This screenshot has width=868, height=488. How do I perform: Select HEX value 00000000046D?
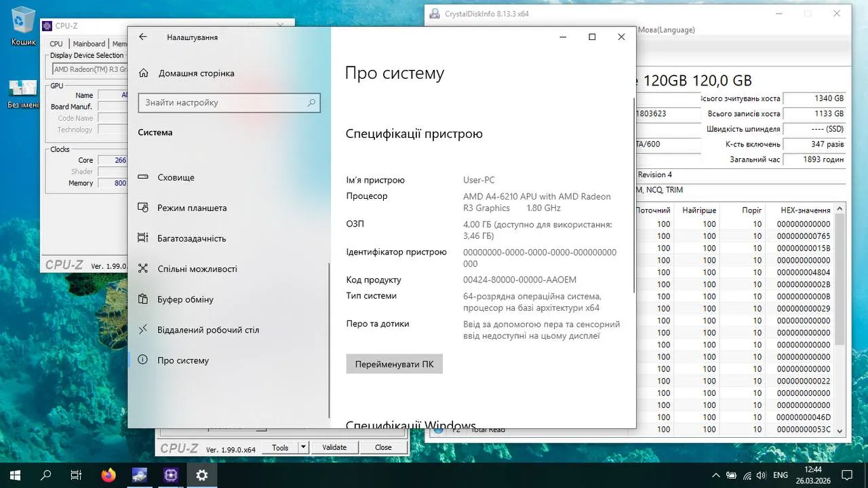pos(804,417)
